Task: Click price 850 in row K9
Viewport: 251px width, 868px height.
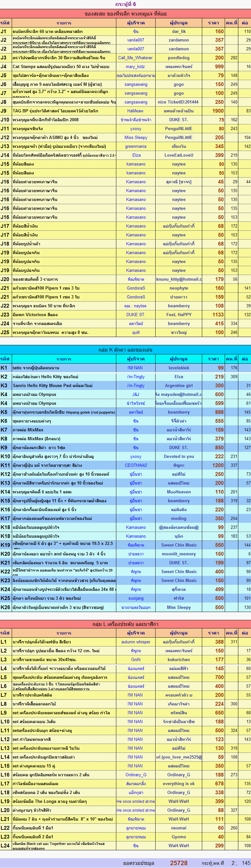Action: (x=219, y=448)
